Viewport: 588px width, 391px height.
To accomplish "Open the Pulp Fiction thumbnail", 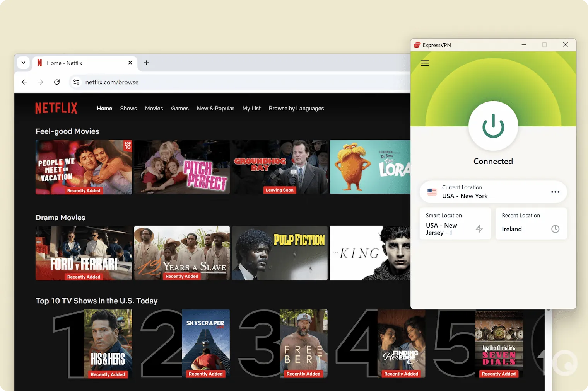I will tap(280, 253).
